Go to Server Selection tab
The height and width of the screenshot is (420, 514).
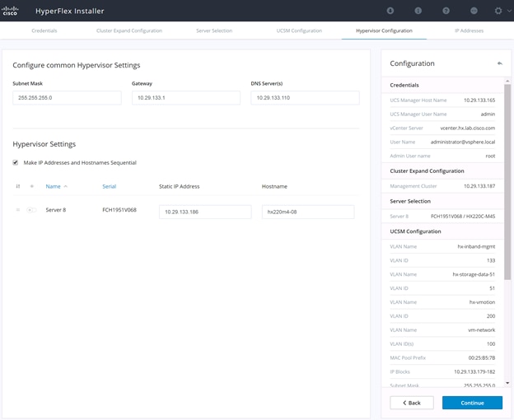coord(214,30)
